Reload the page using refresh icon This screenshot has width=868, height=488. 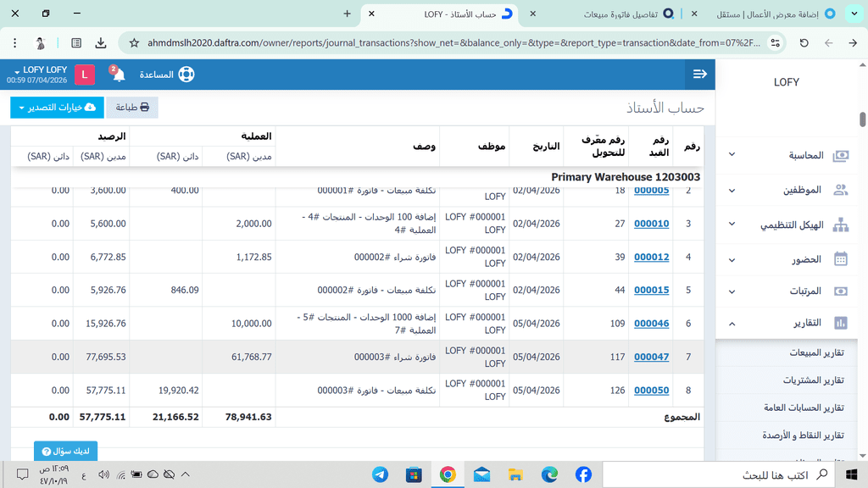804,42
